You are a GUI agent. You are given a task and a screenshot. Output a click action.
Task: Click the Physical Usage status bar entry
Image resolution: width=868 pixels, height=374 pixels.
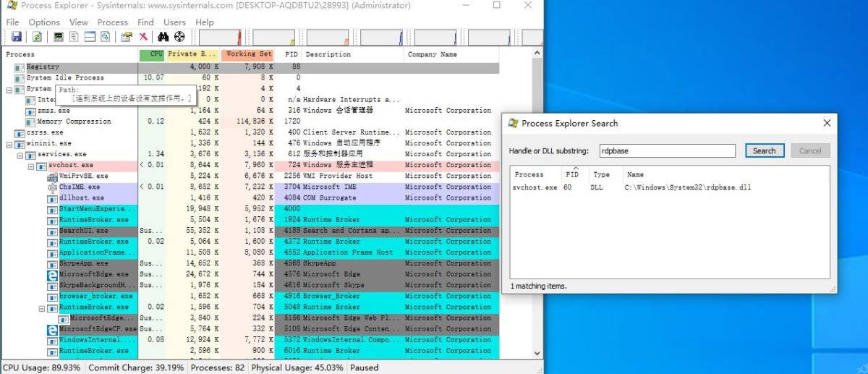(x=297, y=367)
